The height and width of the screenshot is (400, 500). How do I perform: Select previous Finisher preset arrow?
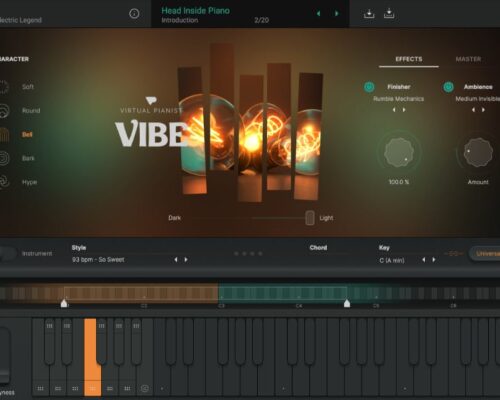[x=394, y=110]
